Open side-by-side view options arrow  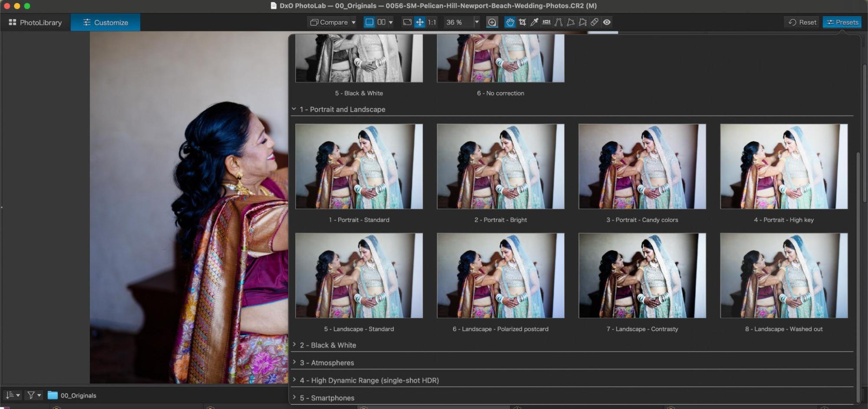point(391,22)
